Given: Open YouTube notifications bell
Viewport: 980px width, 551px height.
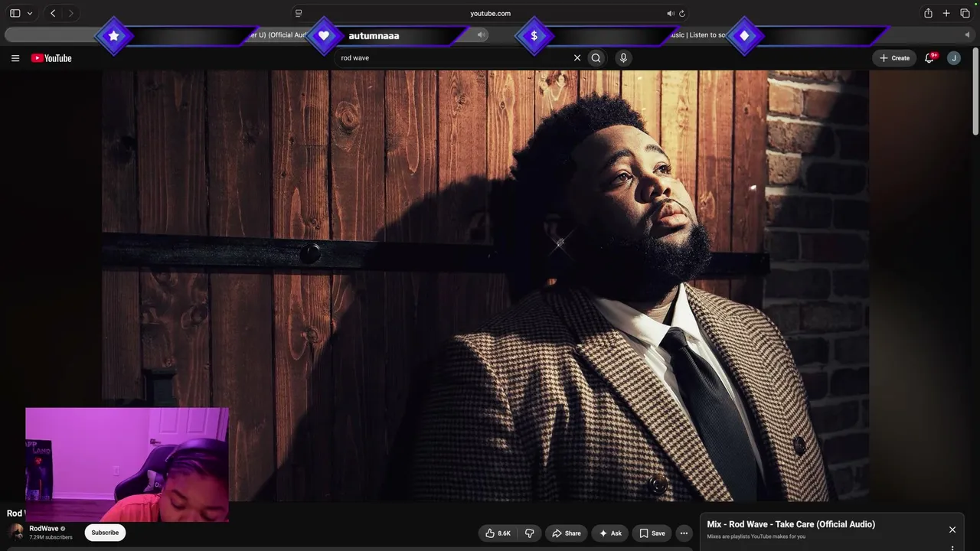Looking at the screenshot, I should click(929, 58).
